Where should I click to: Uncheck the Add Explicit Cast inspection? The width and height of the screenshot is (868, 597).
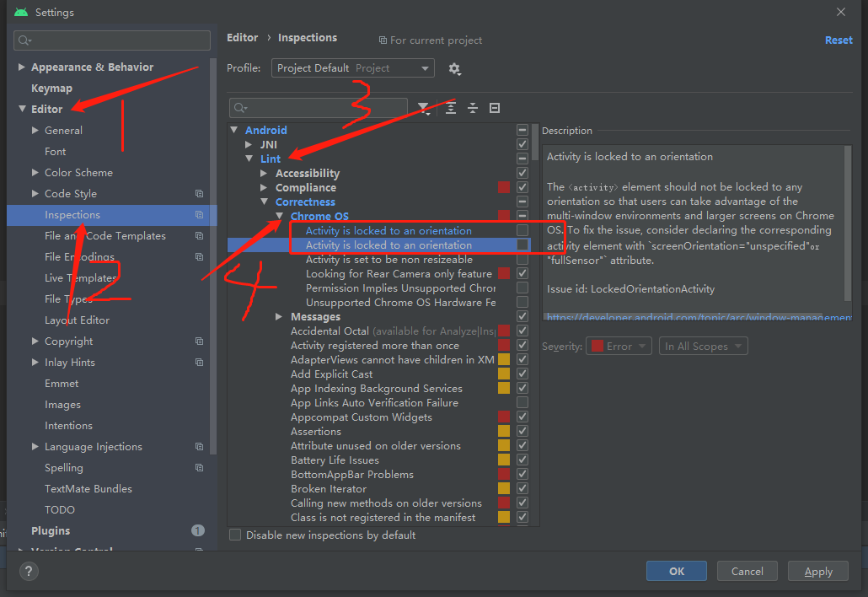click(x=522, y=374)
